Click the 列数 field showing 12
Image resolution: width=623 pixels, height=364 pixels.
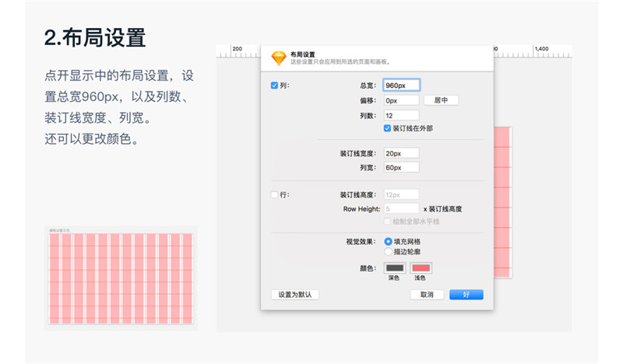[x=401, y=115]
